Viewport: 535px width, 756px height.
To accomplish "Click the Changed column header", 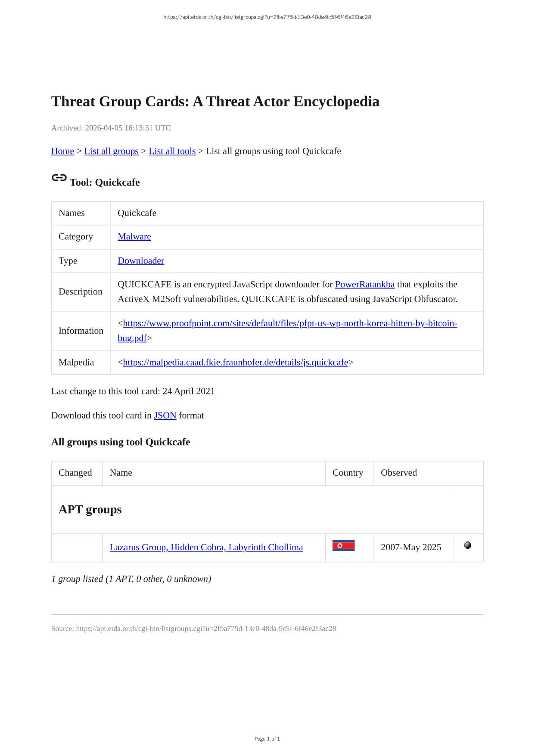I will 75,473.
